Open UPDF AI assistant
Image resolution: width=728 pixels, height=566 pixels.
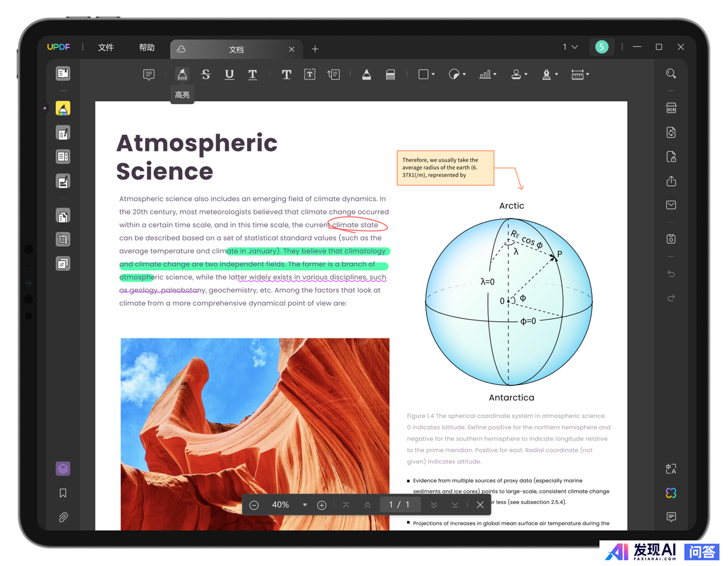tap(671, 493)
